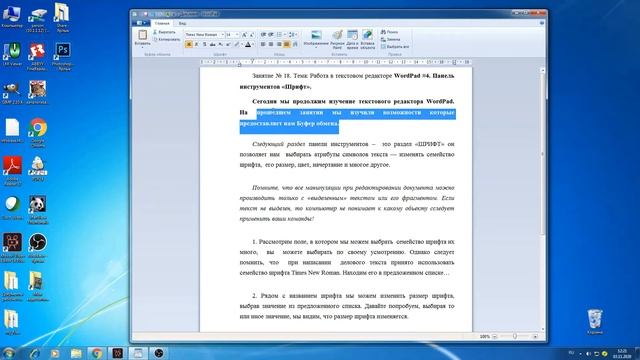Click the bullet list icon

[x=279, y=35]
